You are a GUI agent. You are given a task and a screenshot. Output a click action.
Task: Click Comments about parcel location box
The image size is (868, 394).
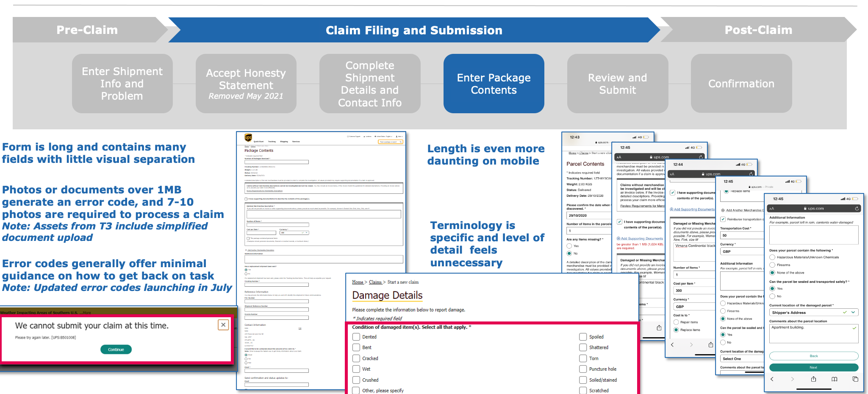click(x=814, y=334)
